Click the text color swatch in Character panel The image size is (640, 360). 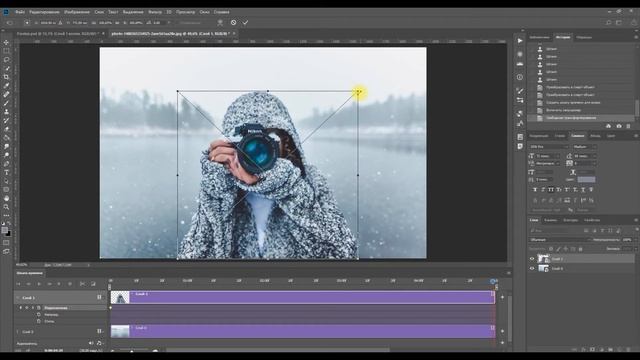(586, 180)
